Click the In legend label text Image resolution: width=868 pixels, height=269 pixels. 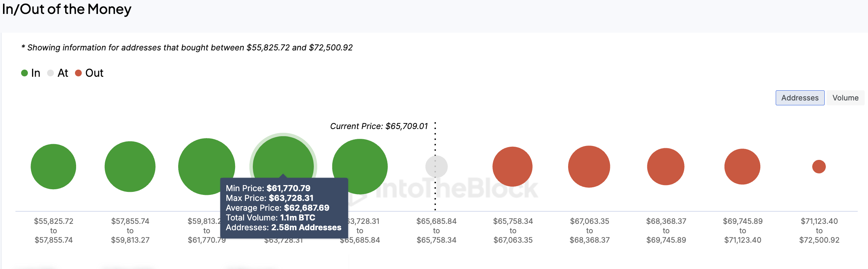coord(36,73)
